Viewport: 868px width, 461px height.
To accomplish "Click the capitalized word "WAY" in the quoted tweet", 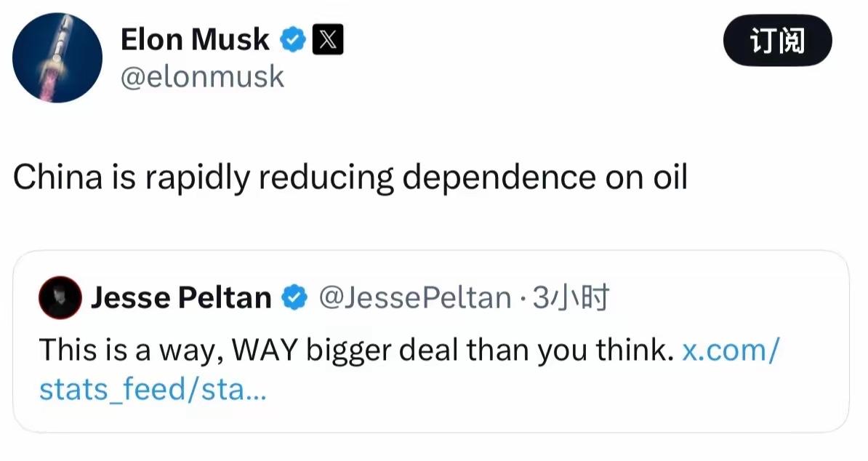I will (265, 351).
